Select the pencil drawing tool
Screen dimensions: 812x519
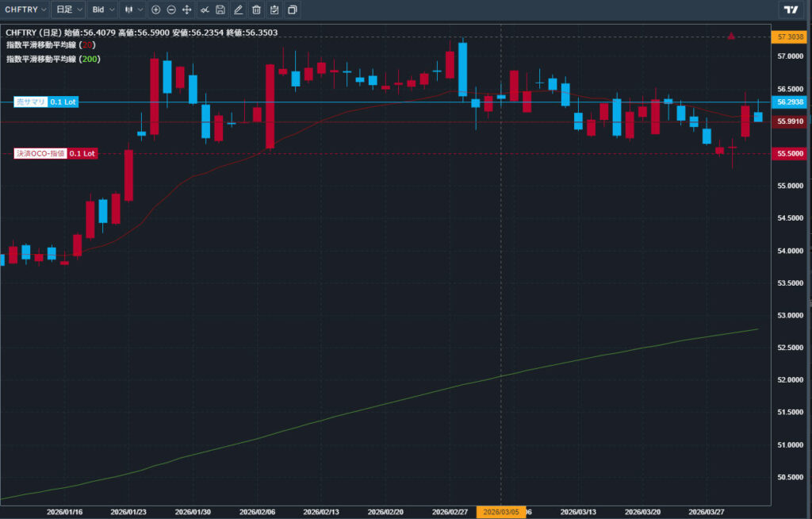point(238,10)
